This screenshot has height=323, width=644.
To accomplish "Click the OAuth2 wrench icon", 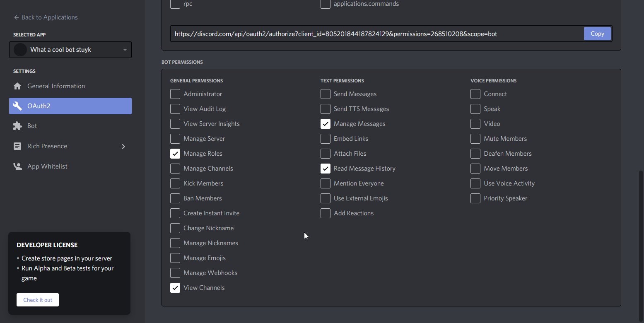I will pos(17,106).
